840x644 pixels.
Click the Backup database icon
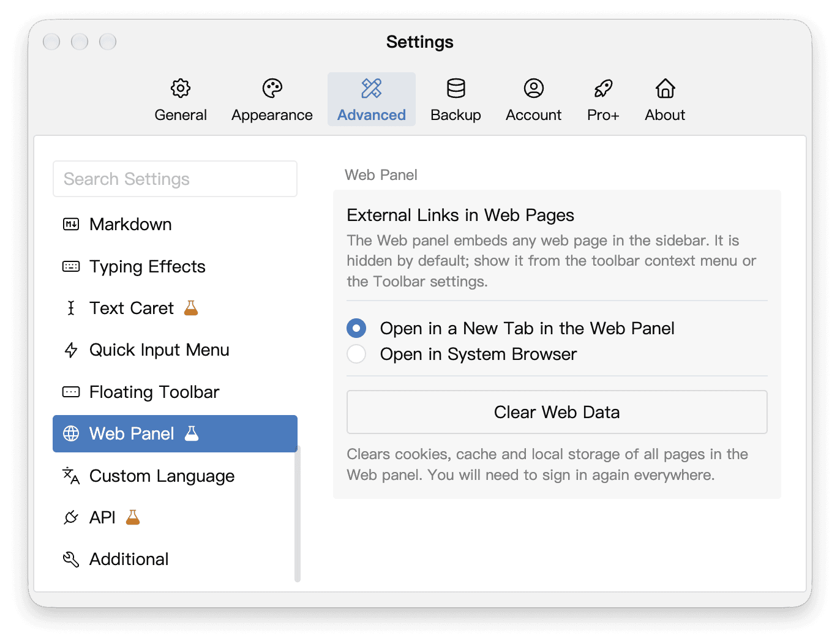tap(456, 89)
